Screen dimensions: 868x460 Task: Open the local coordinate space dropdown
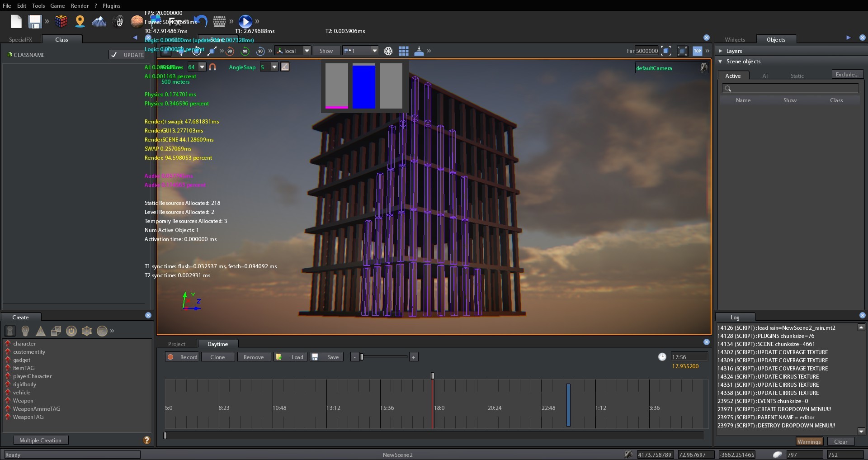(307, 51)
